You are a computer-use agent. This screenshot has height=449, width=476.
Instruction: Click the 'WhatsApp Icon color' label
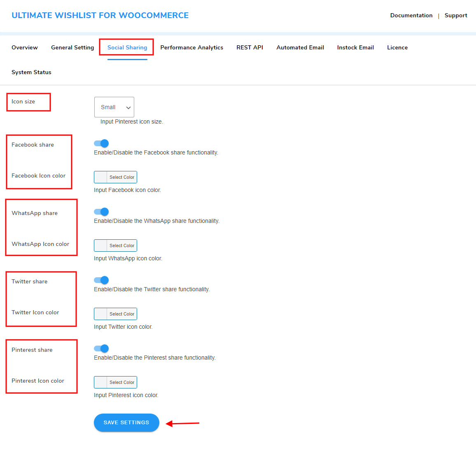click(x=40, y=244)
